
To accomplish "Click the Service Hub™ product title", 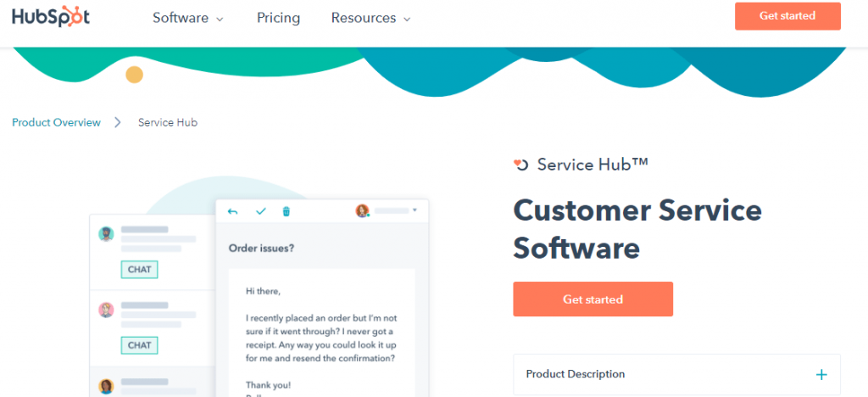I will tap(593, 165).
